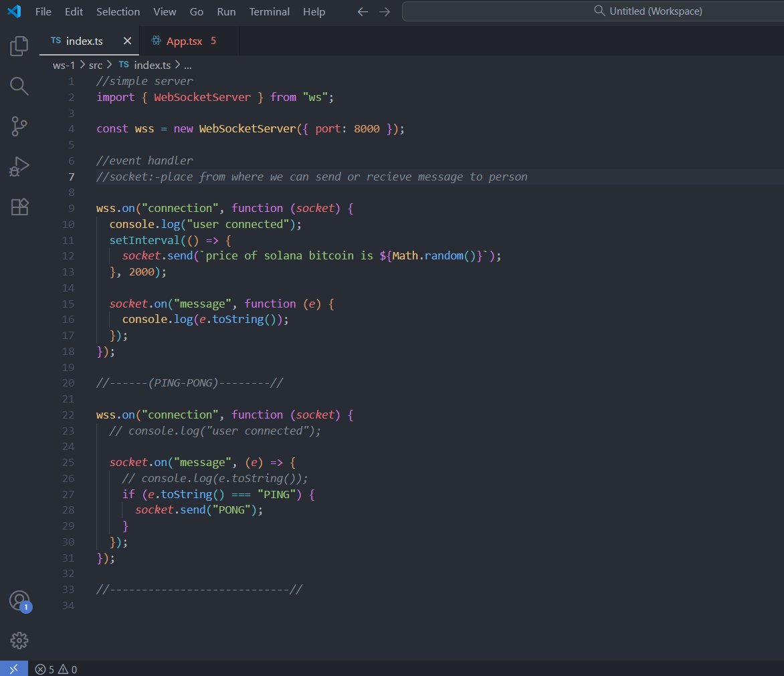784x676 pixels.
Task: Click the remote window status bar icon
Action: tap(13, 669)
